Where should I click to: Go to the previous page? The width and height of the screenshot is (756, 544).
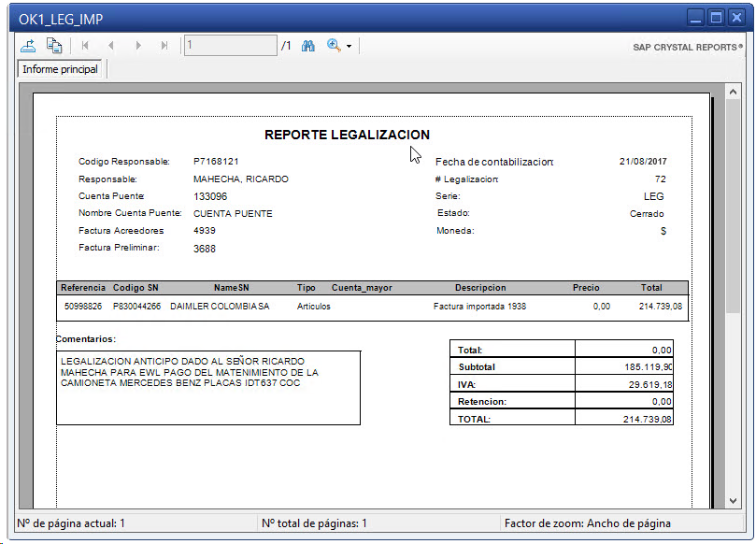111,45
